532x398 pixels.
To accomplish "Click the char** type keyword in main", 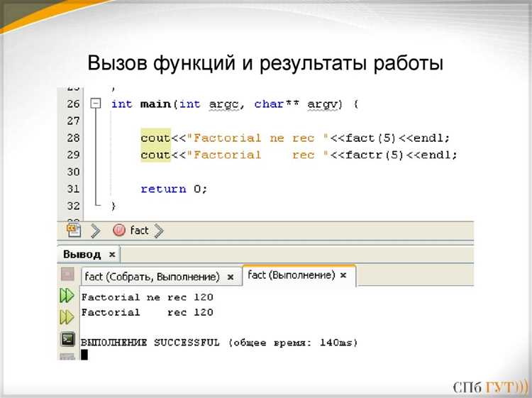I will [x=277, y=104].
